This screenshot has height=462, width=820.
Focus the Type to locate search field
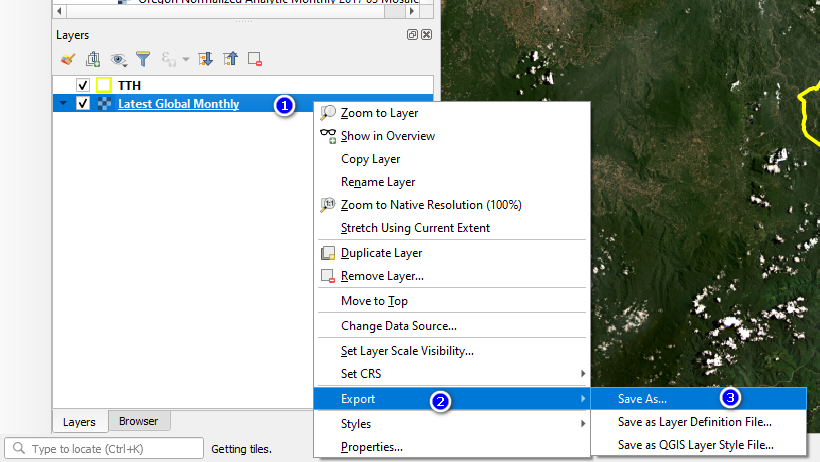[x=104, y=448]
